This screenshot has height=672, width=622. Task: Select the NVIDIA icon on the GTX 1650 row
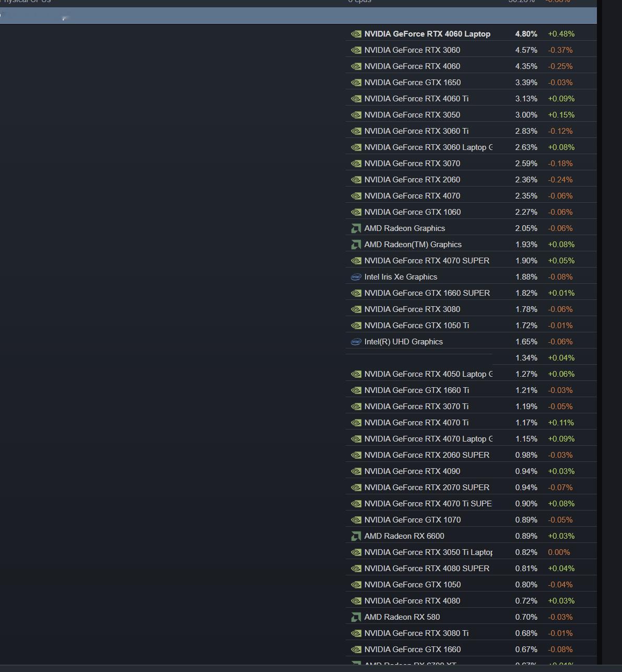356,83
